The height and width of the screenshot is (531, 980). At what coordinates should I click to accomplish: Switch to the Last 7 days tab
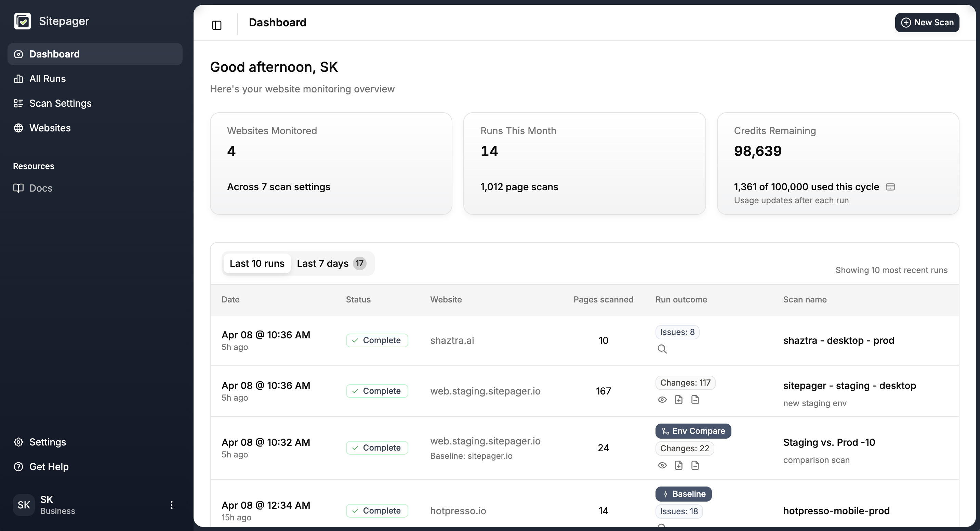coord(327,263)
